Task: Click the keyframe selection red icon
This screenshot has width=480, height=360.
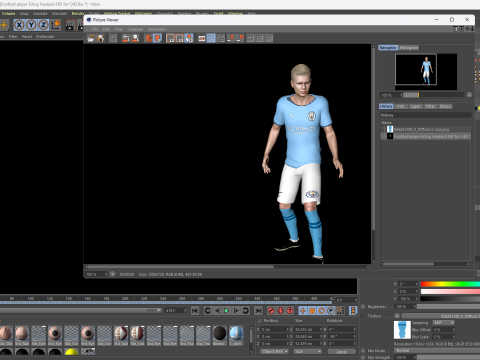Action: [290, 311]
